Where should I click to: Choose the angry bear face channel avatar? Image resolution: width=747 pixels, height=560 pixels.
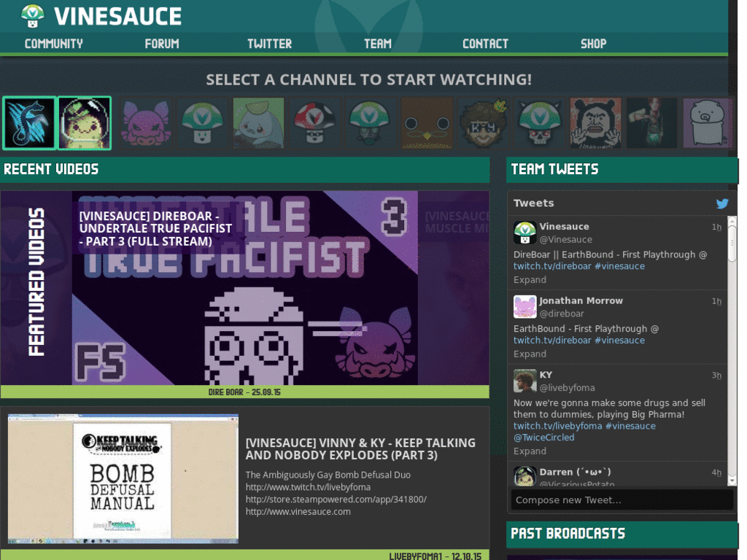[x=595, y=123]
